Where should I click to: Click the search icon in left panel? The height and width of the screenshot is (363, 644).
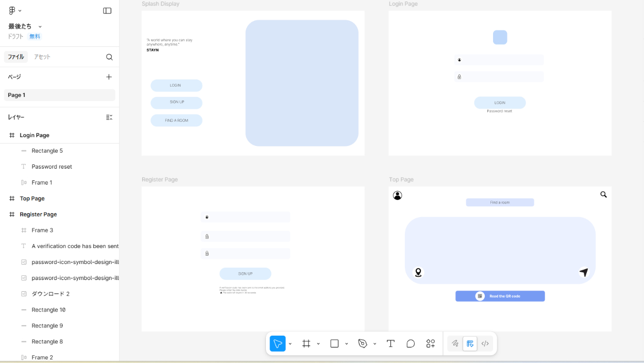[109, 57]
